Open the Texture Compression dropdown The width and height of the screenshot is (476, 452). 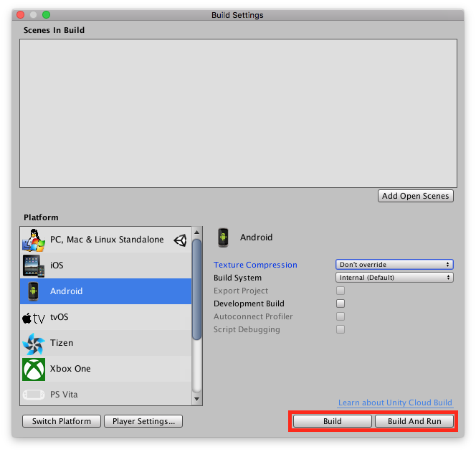click(x=394, y=265)
